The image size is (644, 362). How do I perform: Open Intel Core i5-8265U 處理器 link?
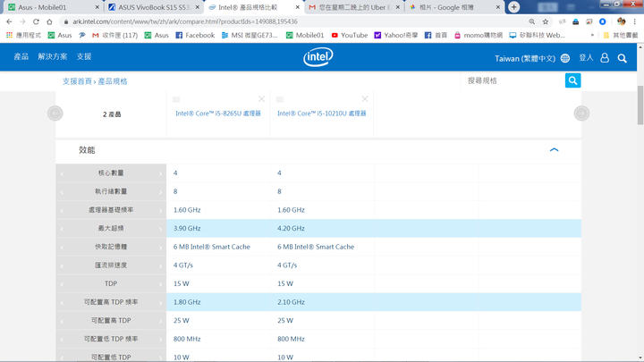click(x=218, y=114)
